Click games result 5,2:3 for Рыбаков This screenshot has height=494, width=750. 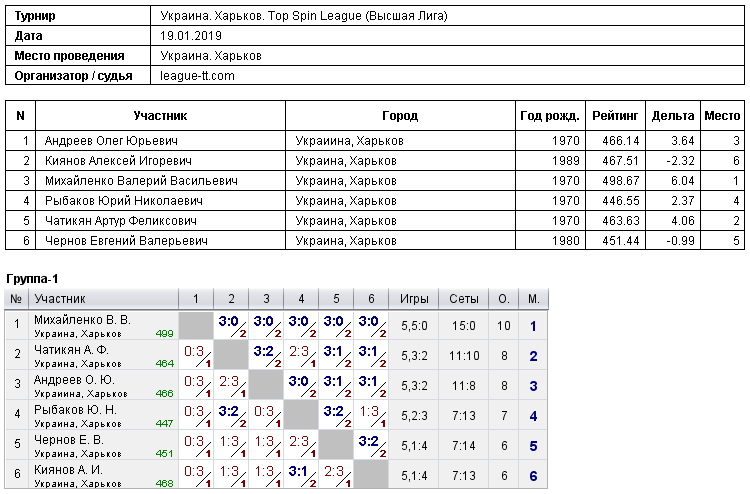(414, 416)
